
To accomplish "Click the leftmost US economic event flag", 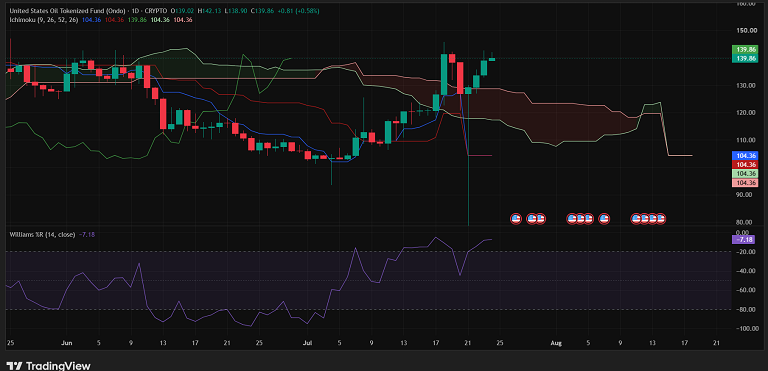I will tap(515, 219).
